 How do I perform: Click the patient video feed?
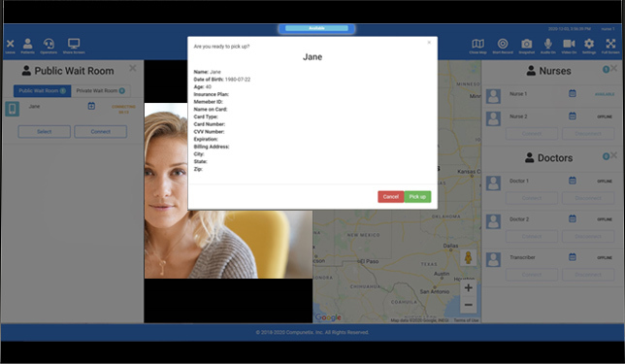click(228, 190)
